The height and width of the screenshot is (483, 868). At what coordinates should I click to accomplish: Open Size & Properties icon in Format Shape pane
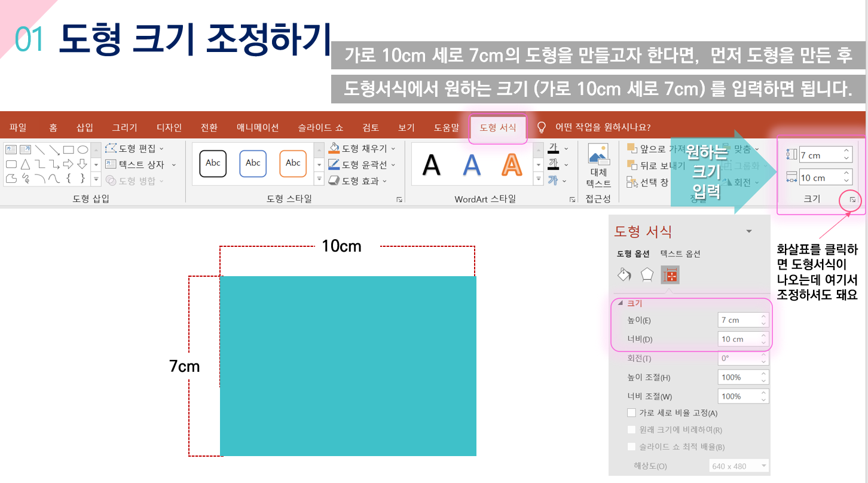[x=670, y=275]
